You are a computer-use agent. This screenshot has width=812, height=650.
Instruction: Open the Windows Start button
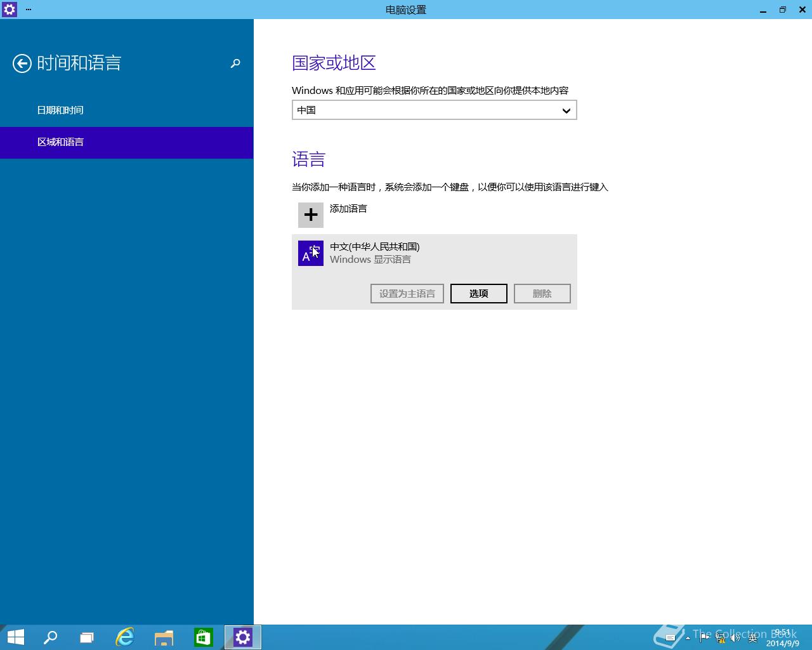coord(15,637)
